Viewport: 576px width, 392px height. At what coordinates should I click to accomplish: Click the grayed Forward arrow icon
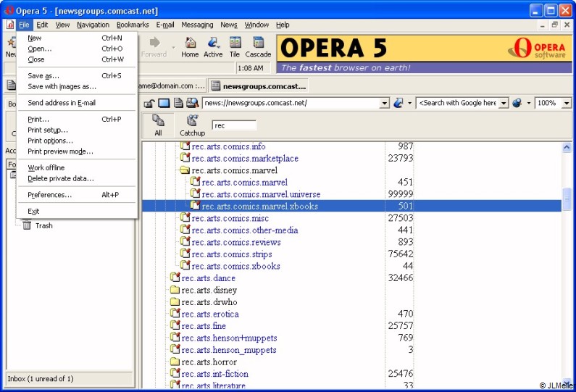(x=154, y=42)
